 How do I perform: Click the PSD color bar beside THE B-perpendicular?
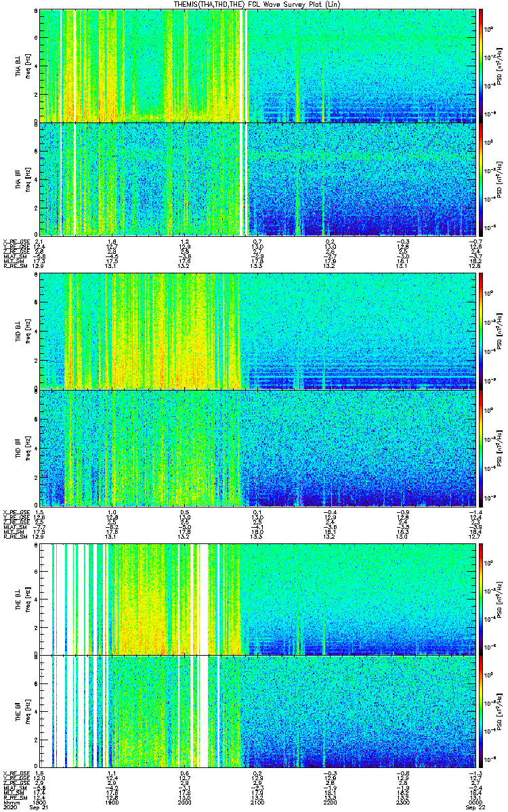pos(481,599)
